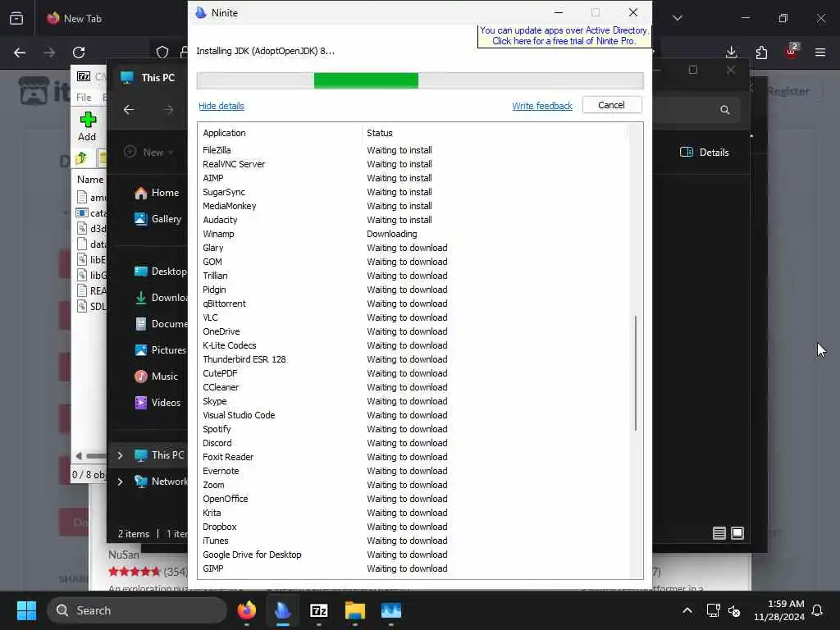Toggle the Details pane in File Explorer
The width and height of the screenshot is (840, 630).
pos(705,152)
